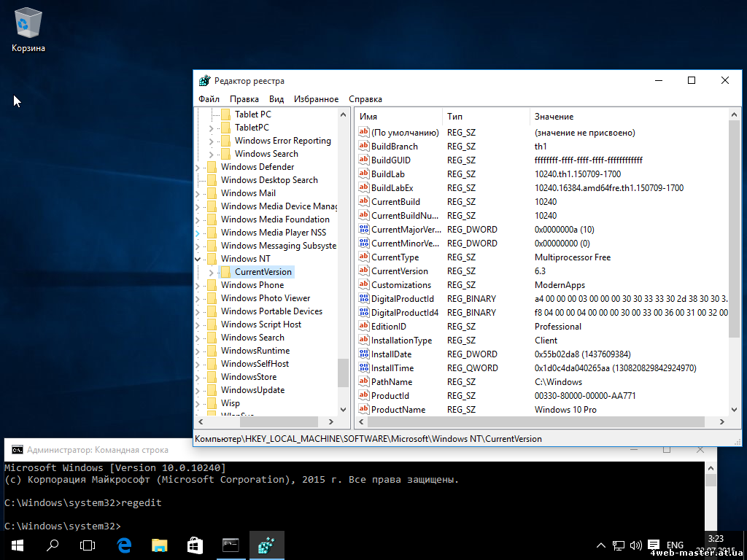Click scroll-down arrow of the tree pane
Image resolution: width=747 pixels, height=560 pixels.
(343, 410)
